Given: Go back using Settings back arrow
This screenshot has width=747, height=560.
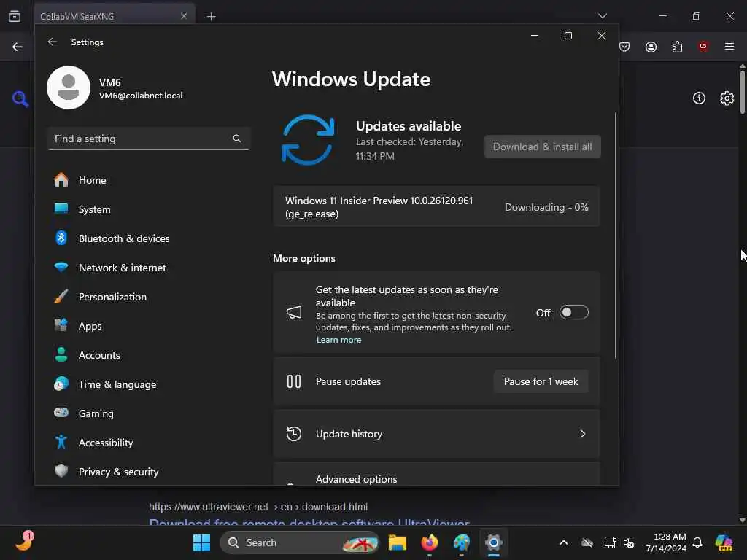Looking at the screenshot, I should click(53, 42).
